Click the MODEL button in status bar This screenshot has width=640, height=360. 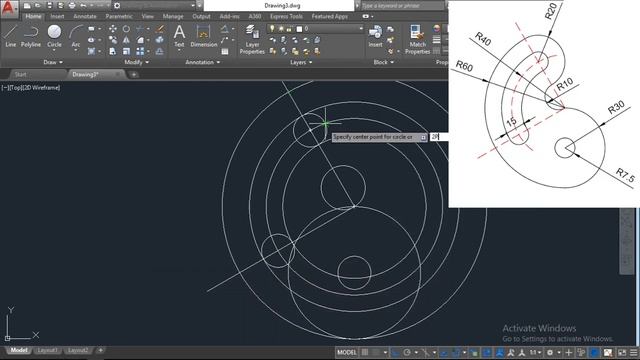(x=347, y=352)
